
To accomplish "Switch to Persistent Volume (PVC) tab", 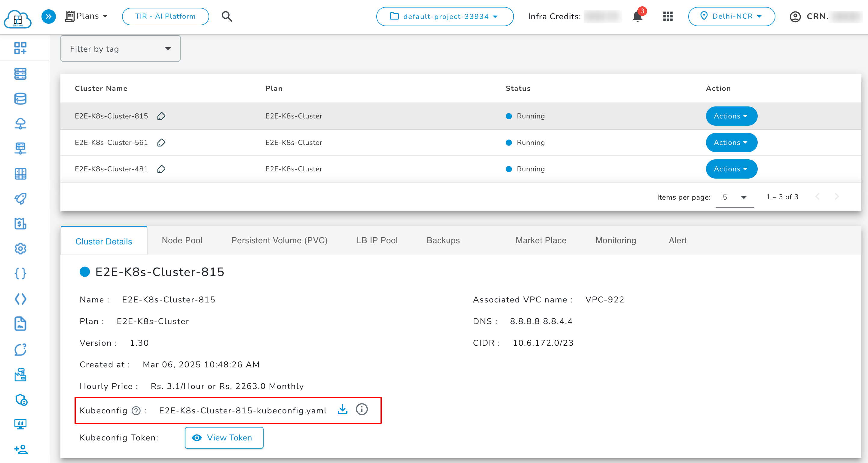I will [279, 240].
